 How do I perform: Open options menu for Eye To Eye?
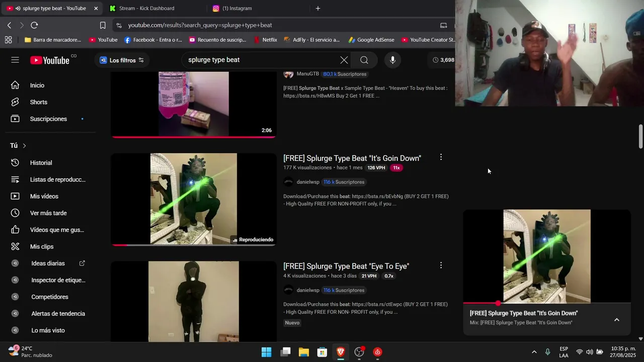point(441,265)
